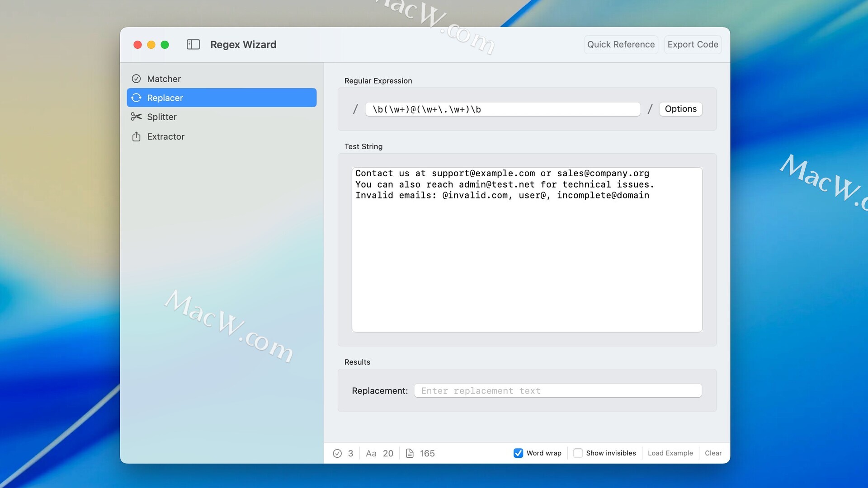Image resolution: width=868 pixels, height=488 pixels.
Task: Click inside the regular expression field
Action: click(x=502, y=109)
